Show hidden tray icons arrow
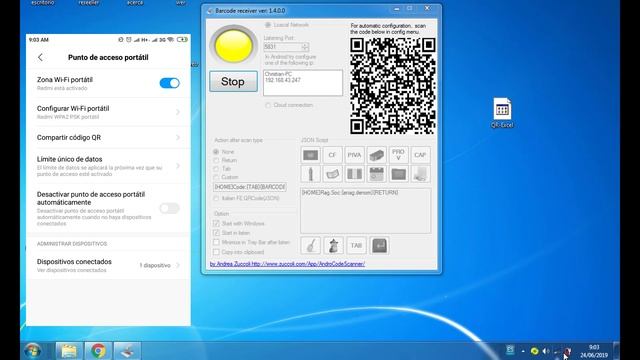 click(523, 351)
